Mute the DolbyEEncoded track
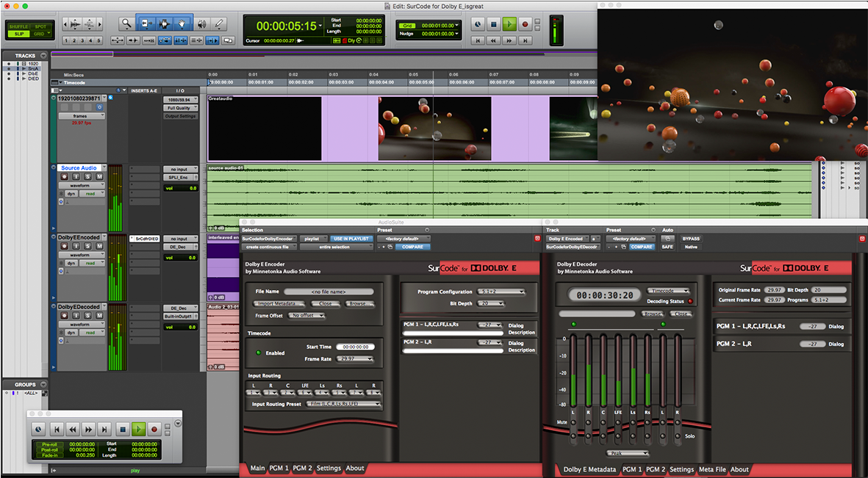 98,246
